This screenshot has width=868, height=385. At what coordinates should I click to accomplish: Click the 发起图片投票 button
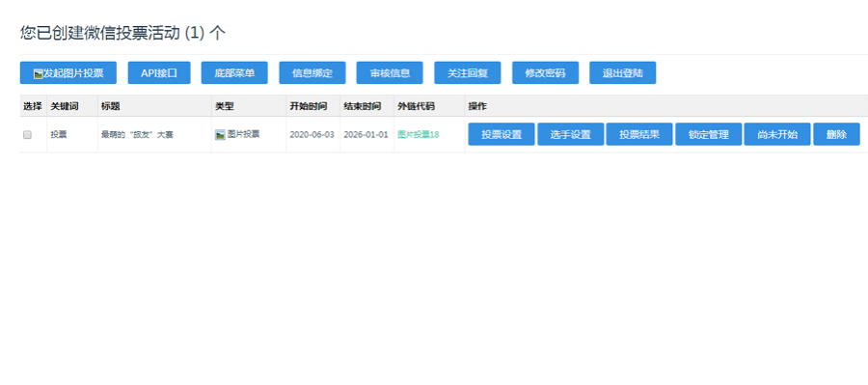pyautogui.click(x=68, y=72)
